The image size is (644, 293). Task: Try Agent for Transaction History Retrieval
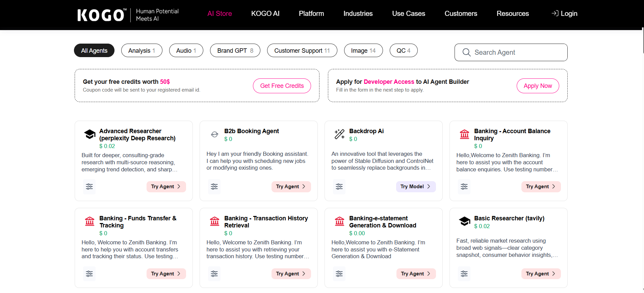pos(291,274)
